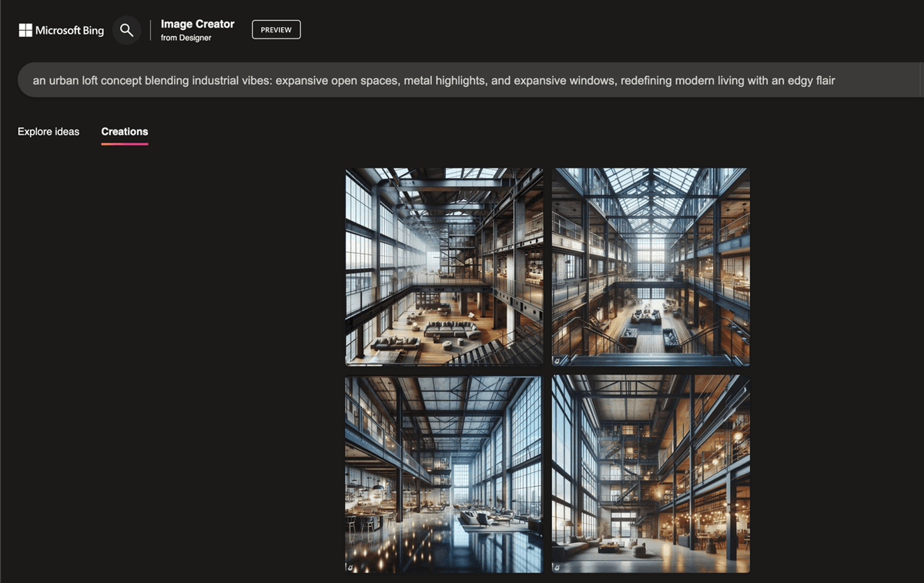Click the Microsoft four-square logo
This screenshot has width=924, height=583.
tap(25, 31)
